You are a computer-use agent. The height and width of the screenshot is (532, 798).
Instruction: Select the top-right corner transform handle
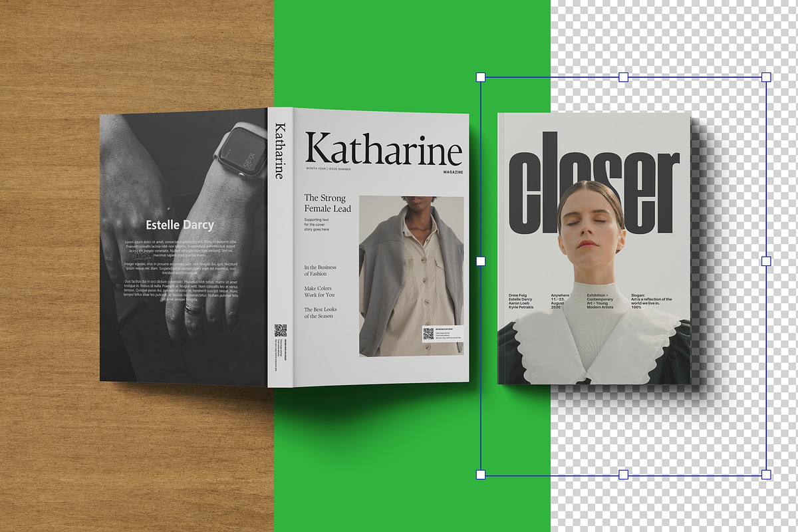(x=765, y=77)
